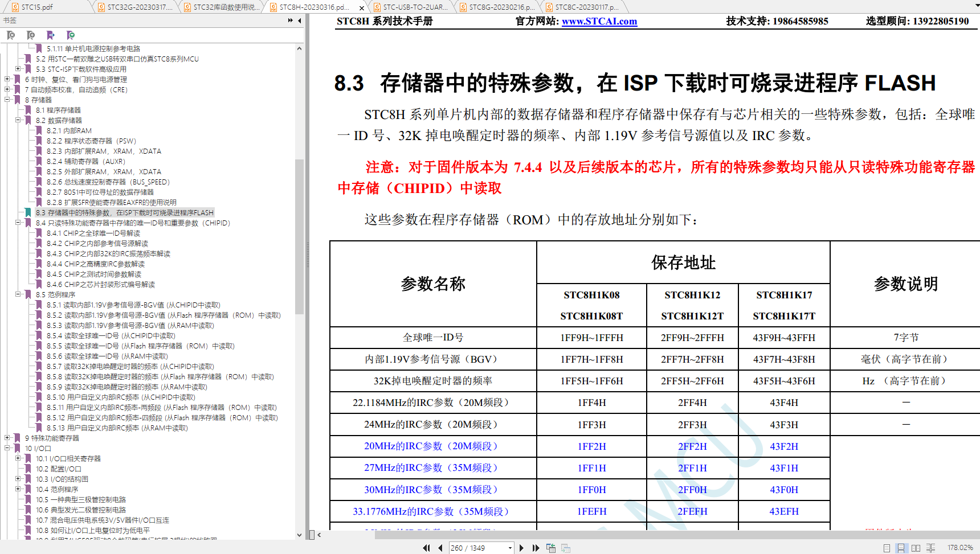Collapse the bookmarks panel with left arrow
The image size is (980, 554).
point(300,20)
